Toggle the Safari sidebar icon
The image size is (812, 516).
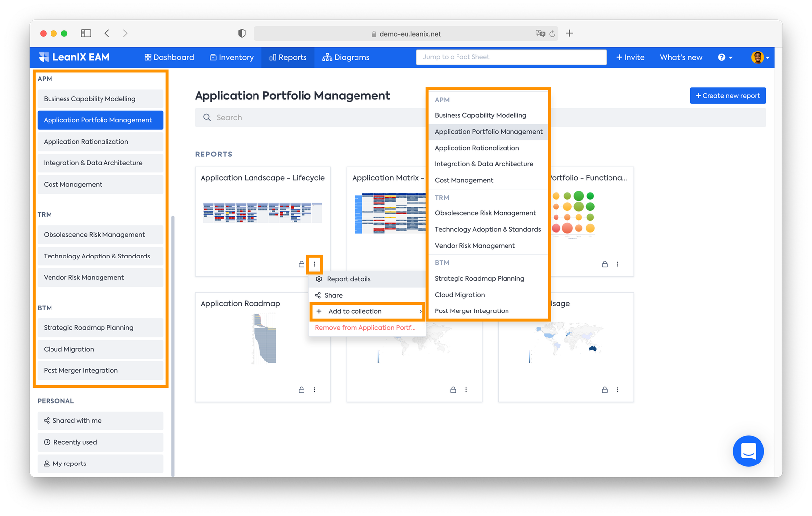coord(86,33)
